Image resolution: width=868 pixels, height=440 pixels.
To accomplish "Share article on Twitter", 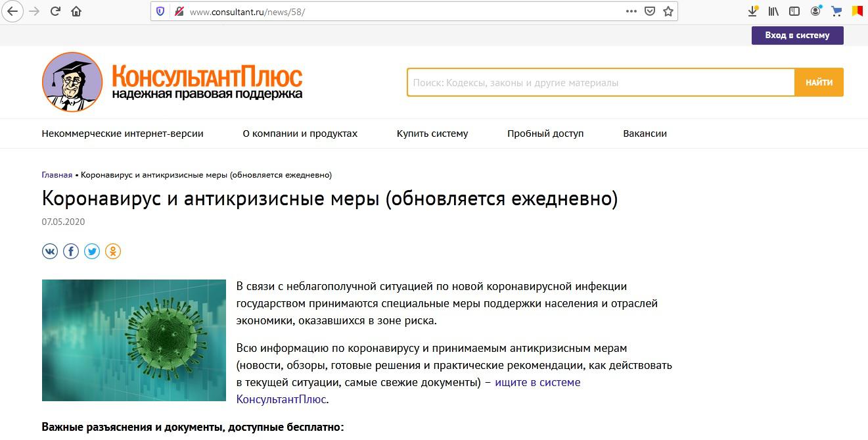I will [x=92, y=251].
